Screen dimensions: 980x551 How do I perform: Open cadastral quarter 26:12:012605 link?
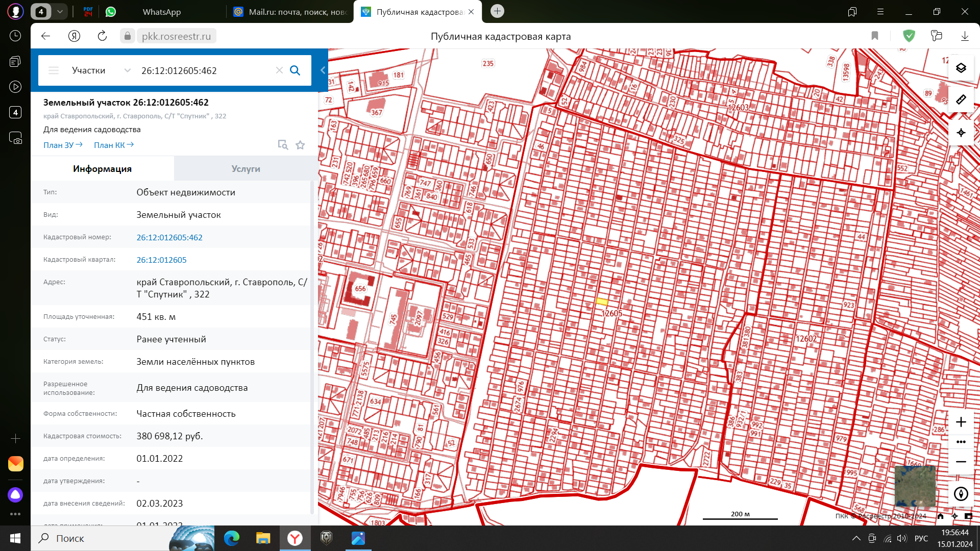(x=161, y=260)
